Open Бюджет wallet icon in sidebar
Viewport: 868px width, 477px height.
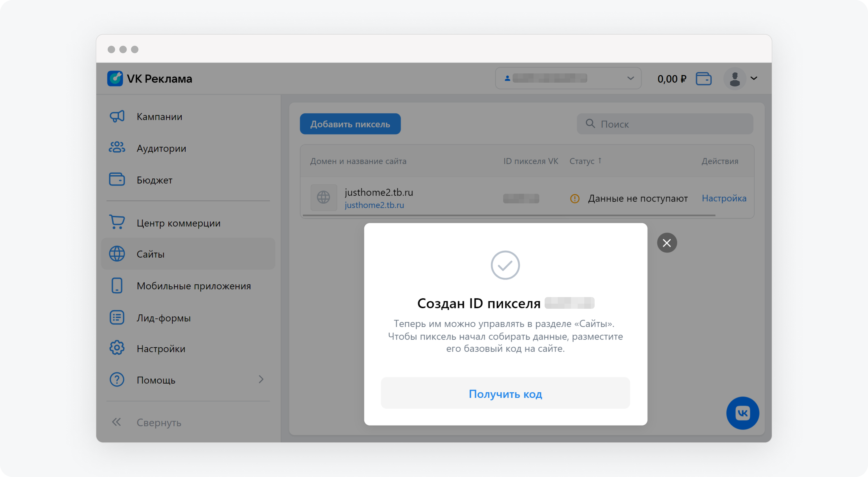pos(117,179)
